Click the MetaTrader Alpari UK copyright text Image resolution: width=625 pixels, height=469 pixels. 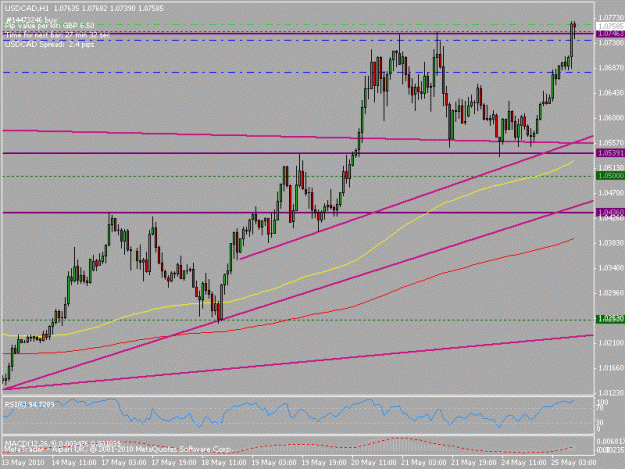pos(118,449)
